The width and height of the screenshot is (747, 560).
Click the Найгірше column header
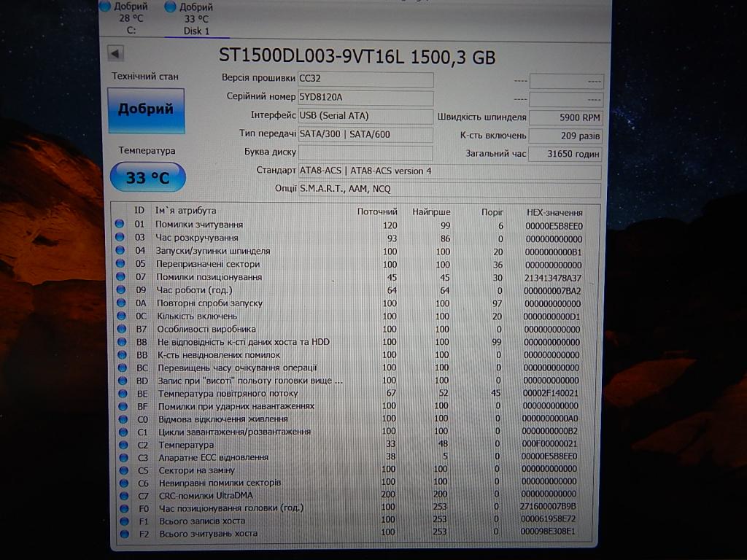click(x=431, y=212)
